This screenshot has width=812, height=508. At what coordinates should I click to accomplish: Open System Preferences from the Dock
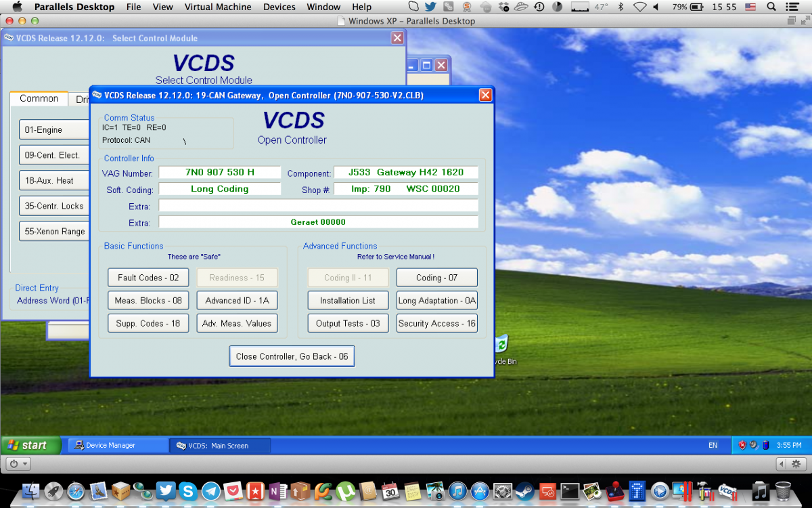[502, 491]
